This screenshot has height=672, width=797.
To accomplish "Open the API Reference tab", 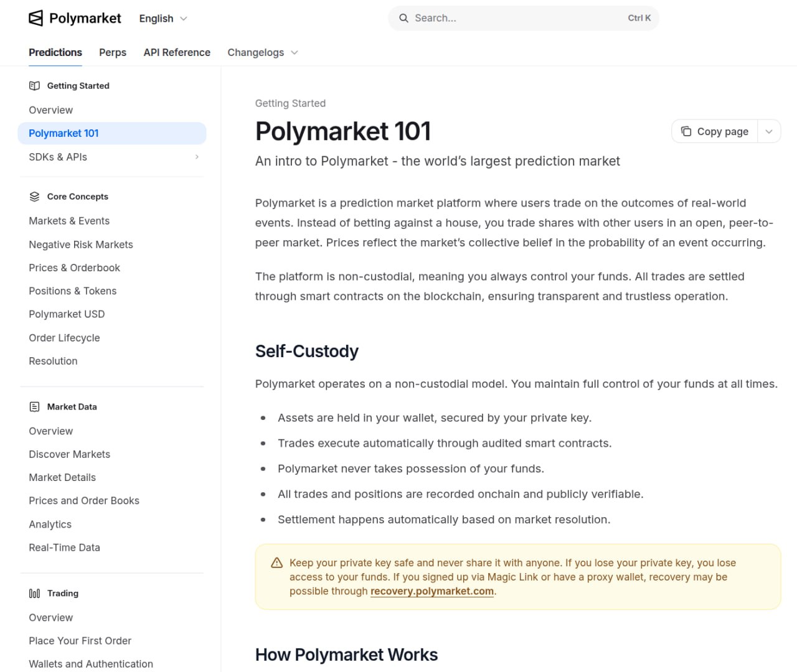I will (177, 53).
